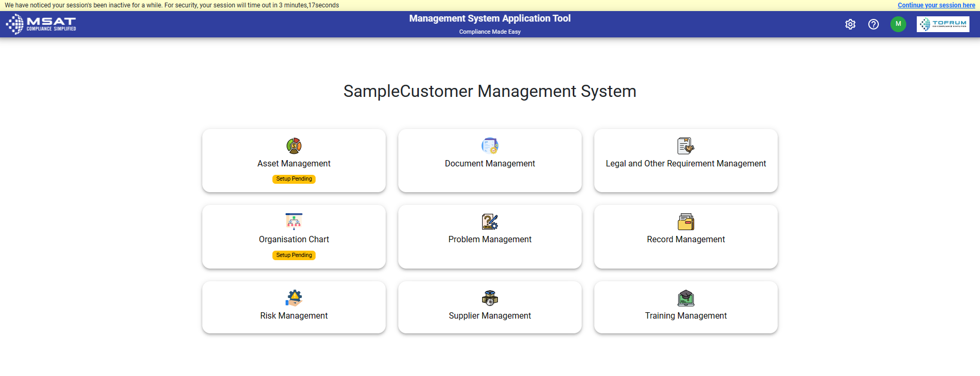Click the MSAT logo in header

(x=41, y=24)
